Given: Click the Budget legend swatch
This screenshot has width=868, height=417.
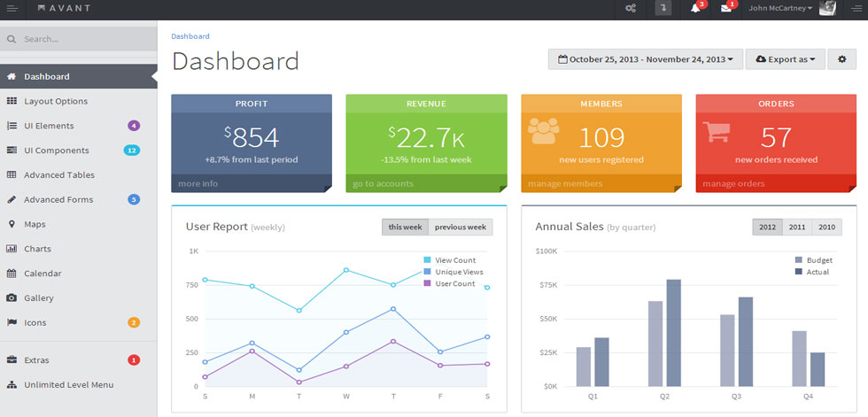Looking at the screenshot, I should (x=799, y=260).
